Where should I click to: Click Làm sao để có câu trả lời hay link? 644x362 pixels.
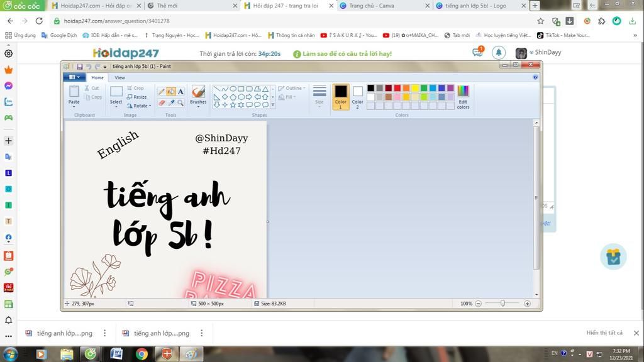(x=343, y=54)
